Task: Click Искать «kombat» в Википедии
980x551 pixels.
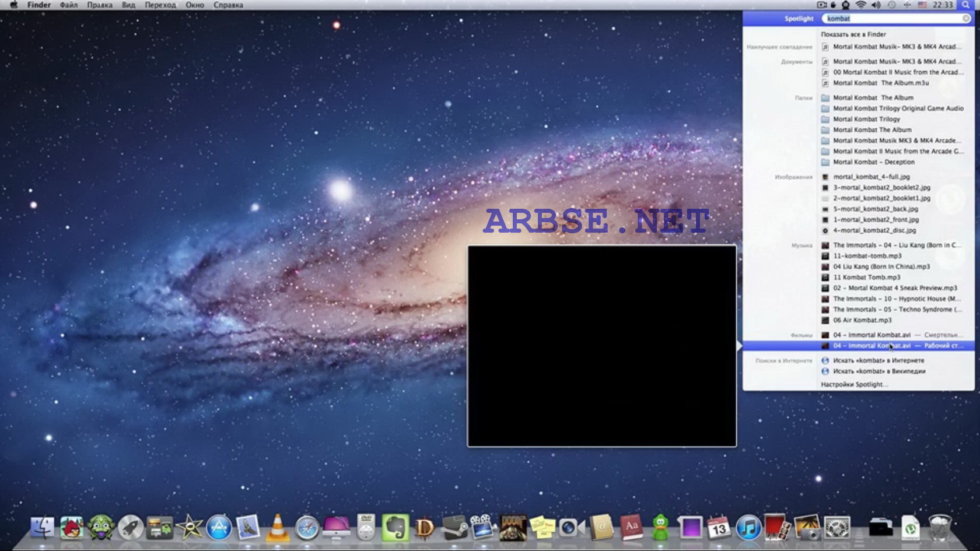Action: 879,371
